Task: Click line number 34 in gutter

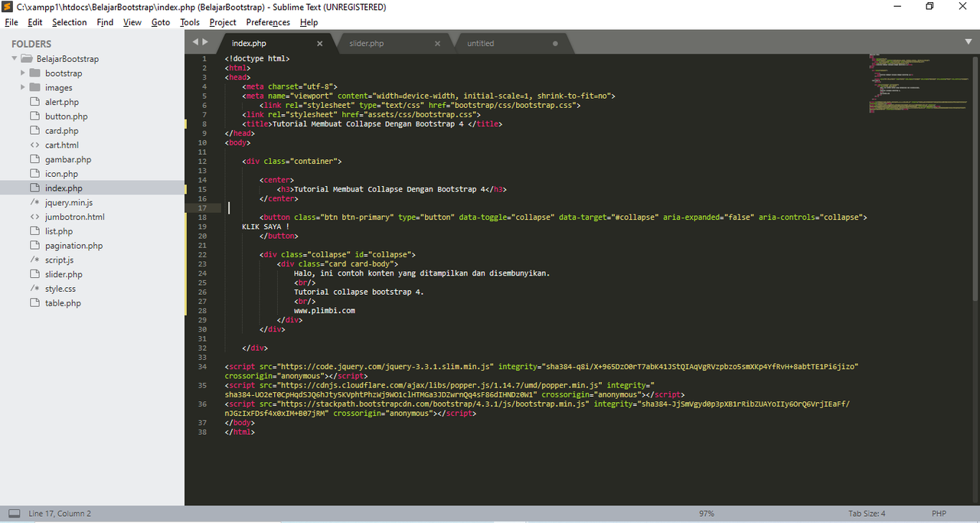Action: [x=202, y=367]
